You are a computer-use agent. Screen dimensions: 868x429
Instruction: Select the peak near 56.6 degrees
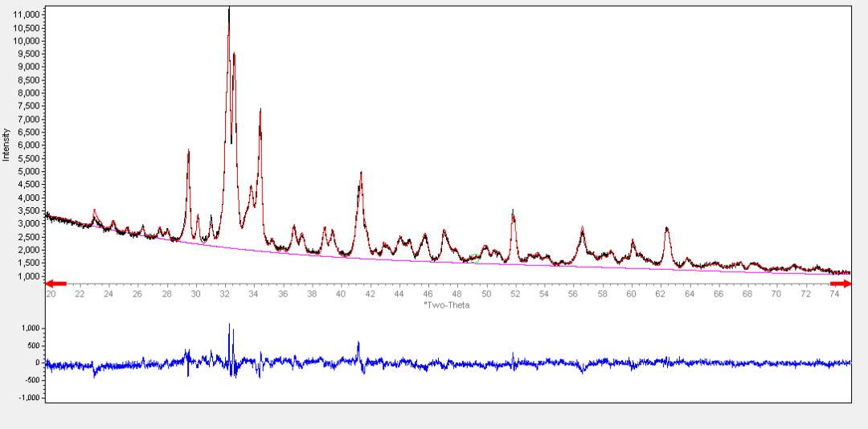[x=582, y=231]
